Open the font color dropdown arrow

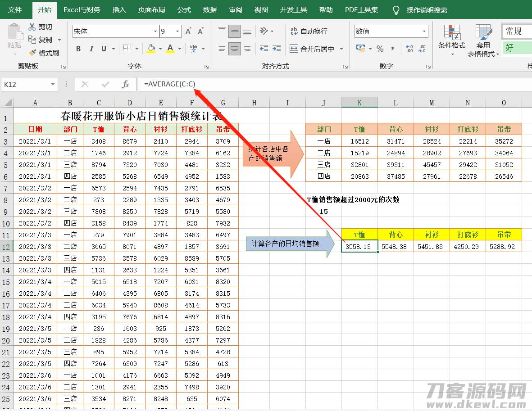[x=179, y=49]
